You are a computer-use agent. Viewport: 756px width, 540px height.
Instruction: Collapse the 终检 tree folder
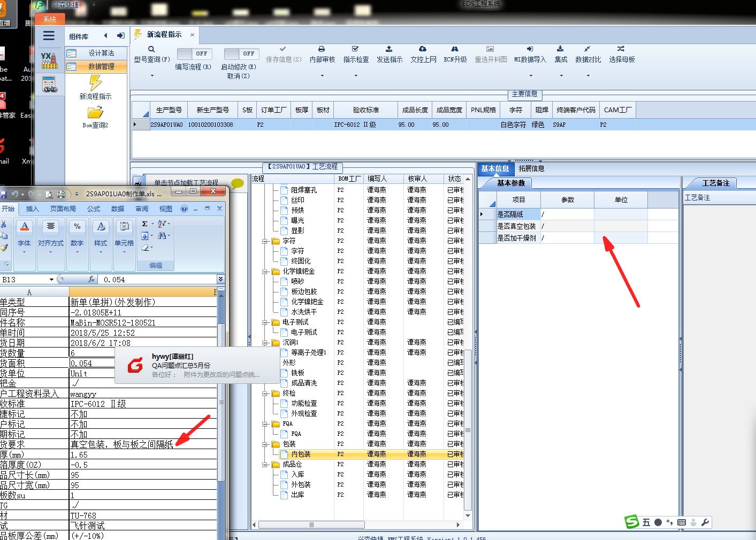(x=265, y=394)
